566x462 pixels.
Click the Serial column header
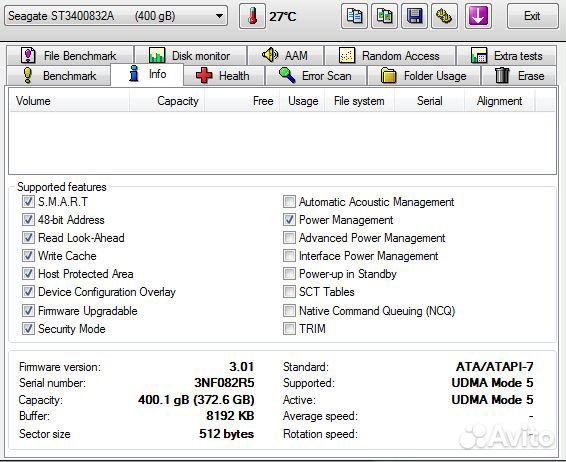tap(429, 101)
